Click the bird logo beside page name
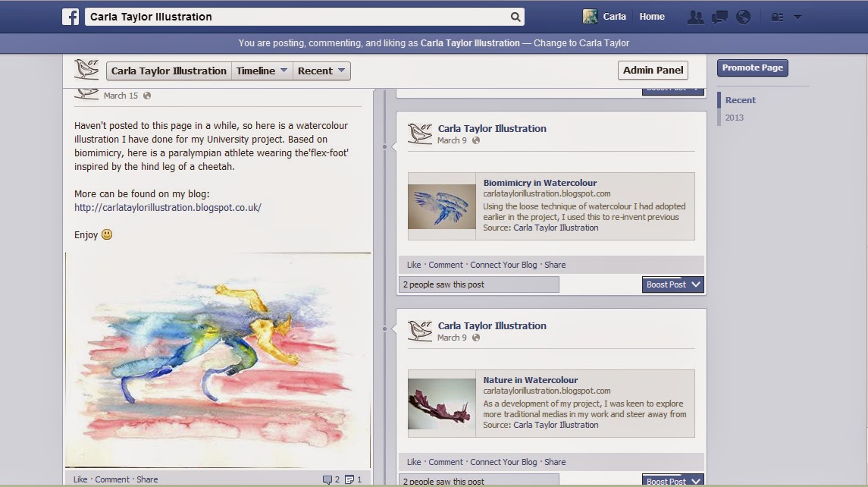The image size is (868, 487). coord(86,70)
